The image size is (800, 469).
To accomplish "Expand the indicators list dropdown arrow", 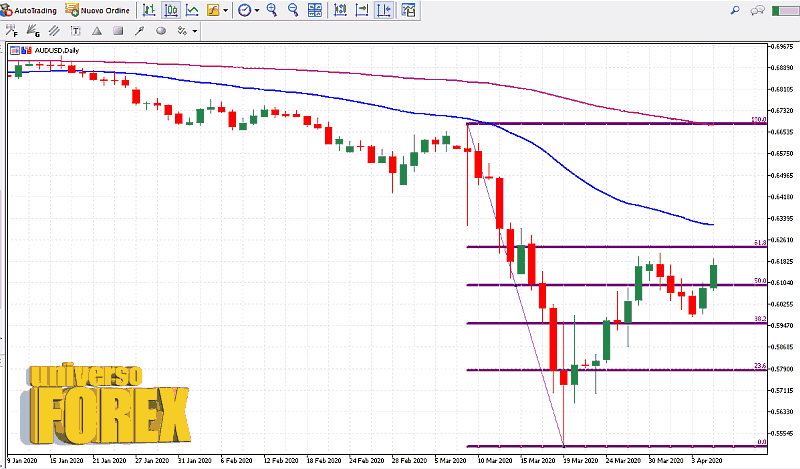I will coord(225,10).
